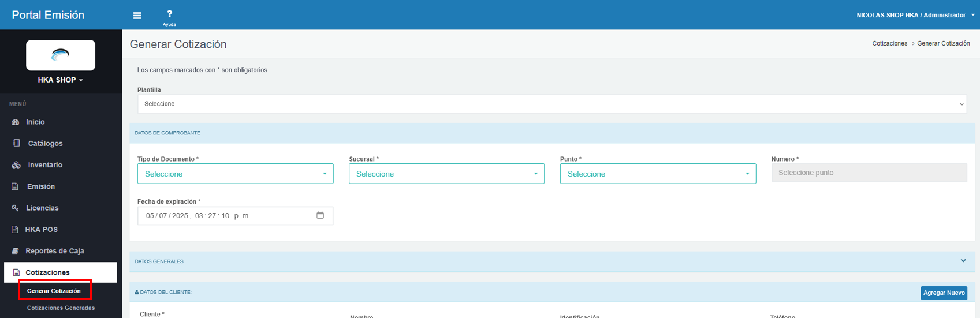Expand the Datos Generales section chevron

(x=963, y=261)
